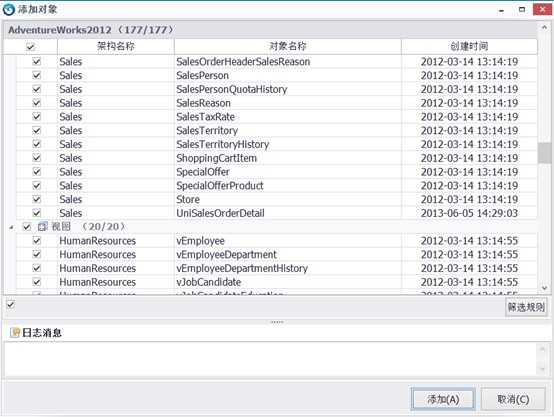554x417 pixels.
Task: Toggle checkbox for SalesTerritory row
Action: click(36, 130)
